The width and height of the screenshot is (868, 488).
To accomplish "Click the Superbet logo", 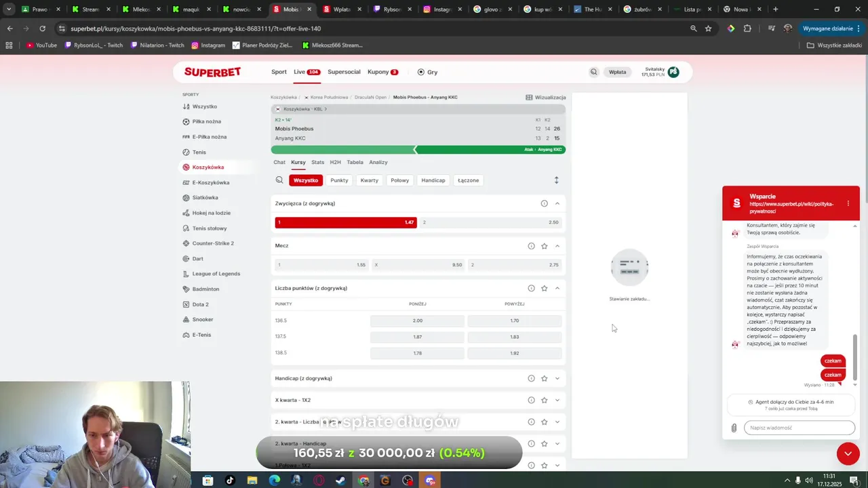I will tap(212, 72).
